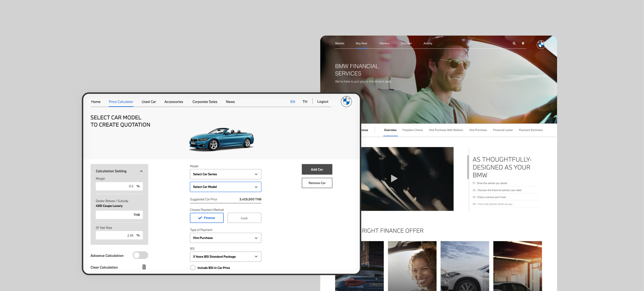Open search on BMW Financial Services page

[514, 43]
